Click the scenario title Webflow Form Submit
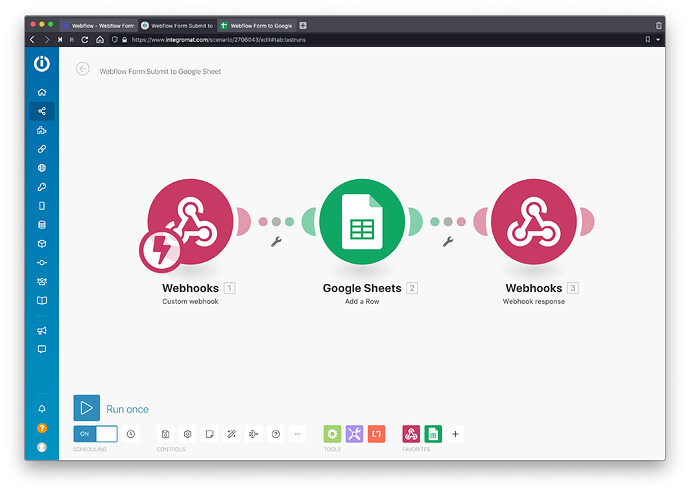690x493 pixels. (x=160, y=71)
